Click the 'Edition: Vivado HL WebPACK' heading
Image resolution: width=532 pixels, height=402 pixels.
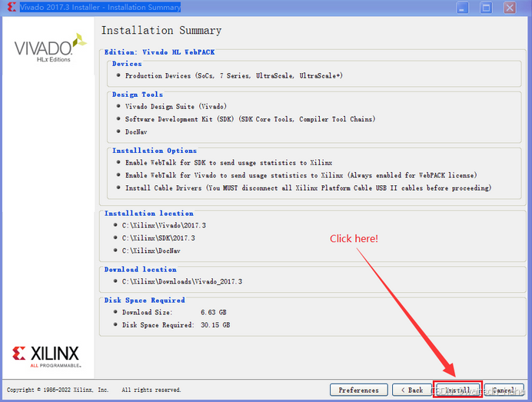pos(159,52)
